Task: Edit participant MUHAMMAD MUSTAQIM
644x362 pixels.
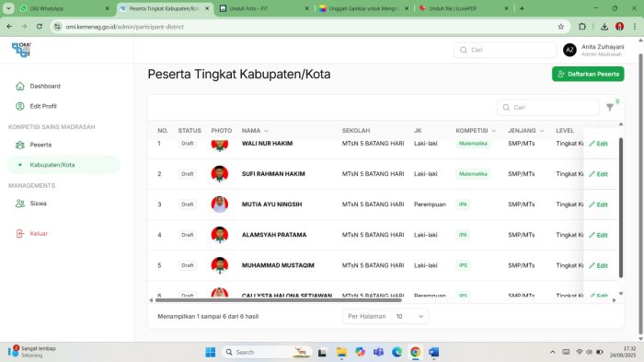Action: pyautogui.click(x=598, y=265)
